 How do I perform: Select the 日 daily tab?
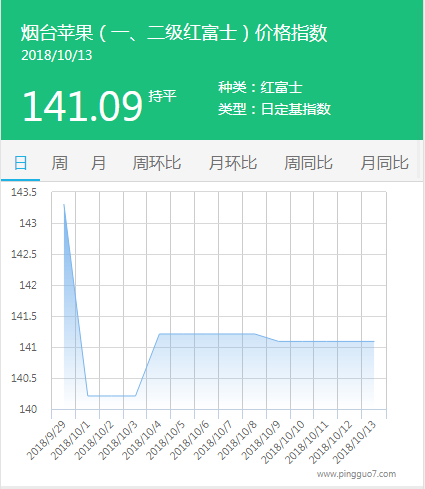tap(20, 163)
